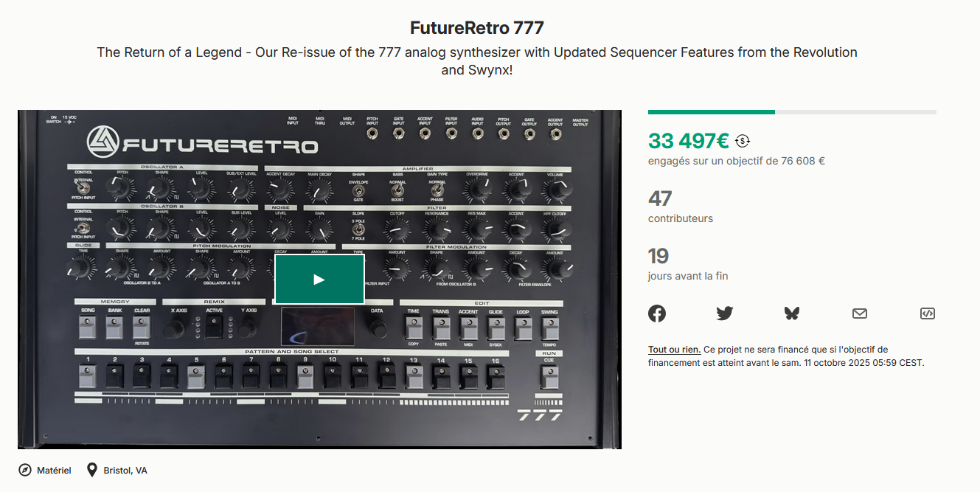Share the project on Twitter
Image resolution: width=980 pixels, height=492 pixels.
tap(725, 313)
